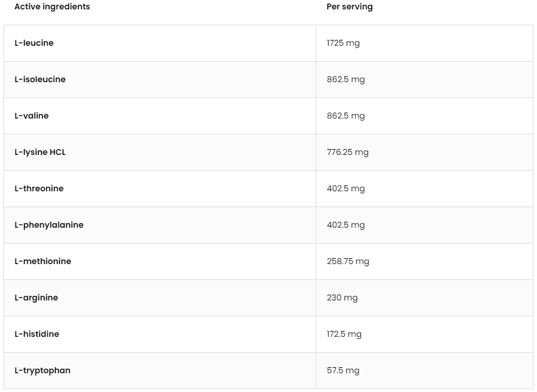
Task: Select the L-arginine ingredient cell
Action: pos(36,298)
